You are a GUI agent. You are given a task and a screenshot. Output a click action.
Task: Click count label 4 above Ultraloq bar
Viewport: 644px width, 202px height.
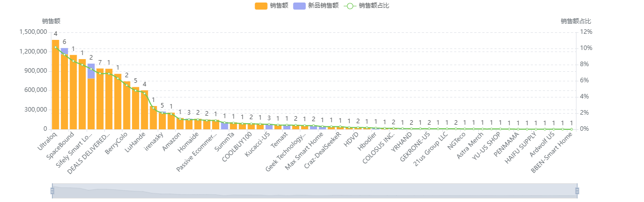(x=55, y=34)
